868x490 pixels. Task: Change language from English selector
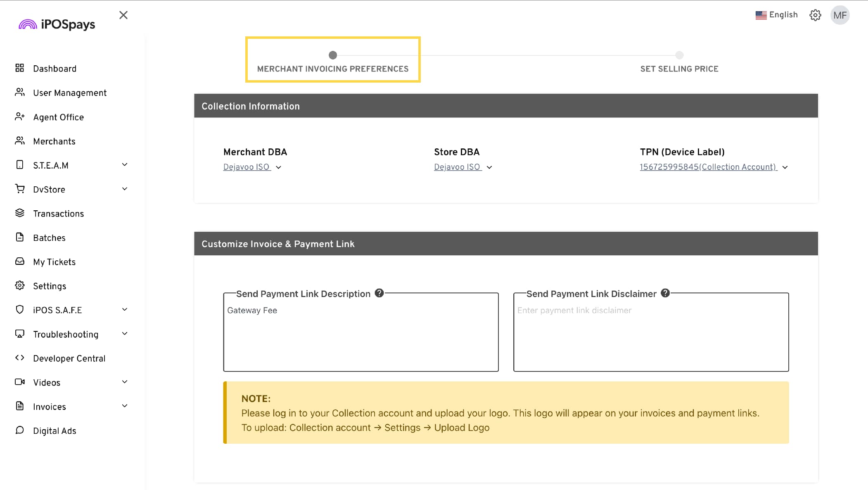pos(776,15)
